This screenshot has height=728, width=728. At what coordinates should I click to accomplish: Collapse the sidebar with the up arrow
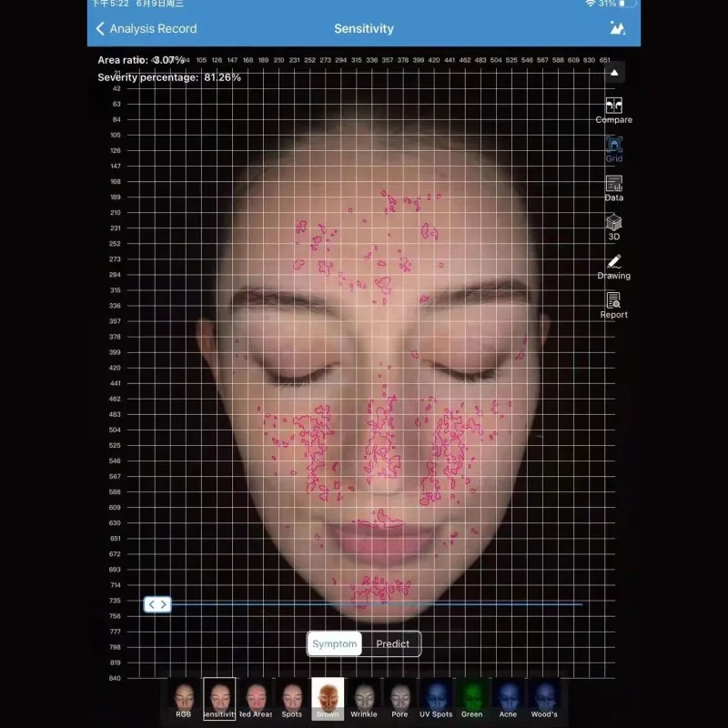click(613, 72)
